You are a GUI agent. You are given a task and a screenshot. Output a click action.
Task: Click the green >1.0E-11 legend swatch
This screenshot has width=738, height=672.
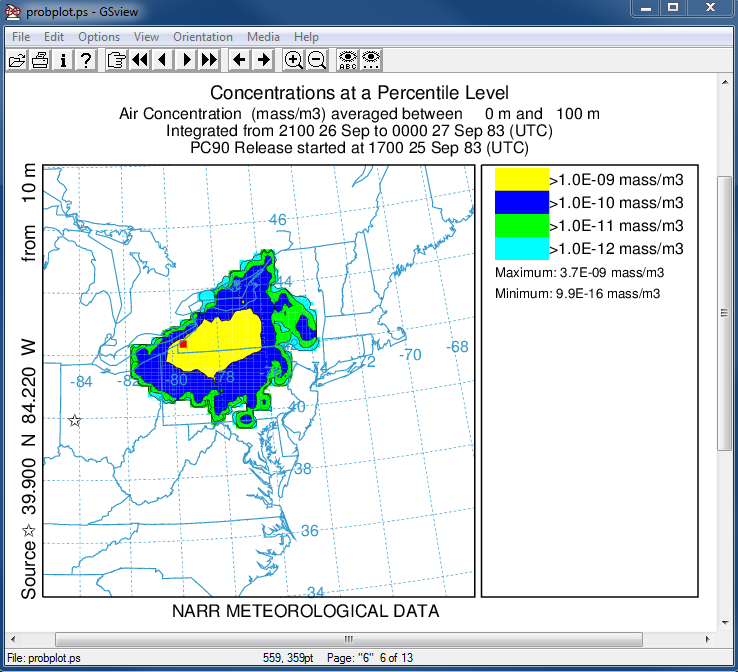point(521,225)
